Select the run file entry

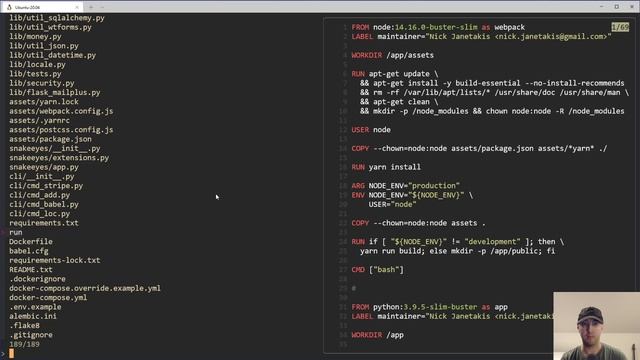(x=16, y=232)
